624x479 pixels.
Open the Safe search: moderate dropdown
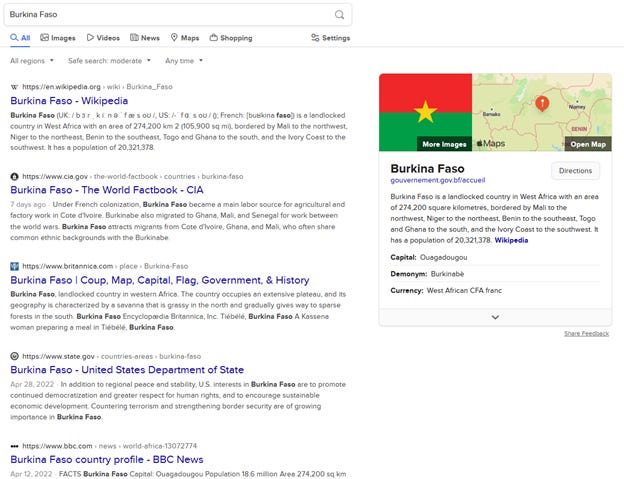pos(109,61)
